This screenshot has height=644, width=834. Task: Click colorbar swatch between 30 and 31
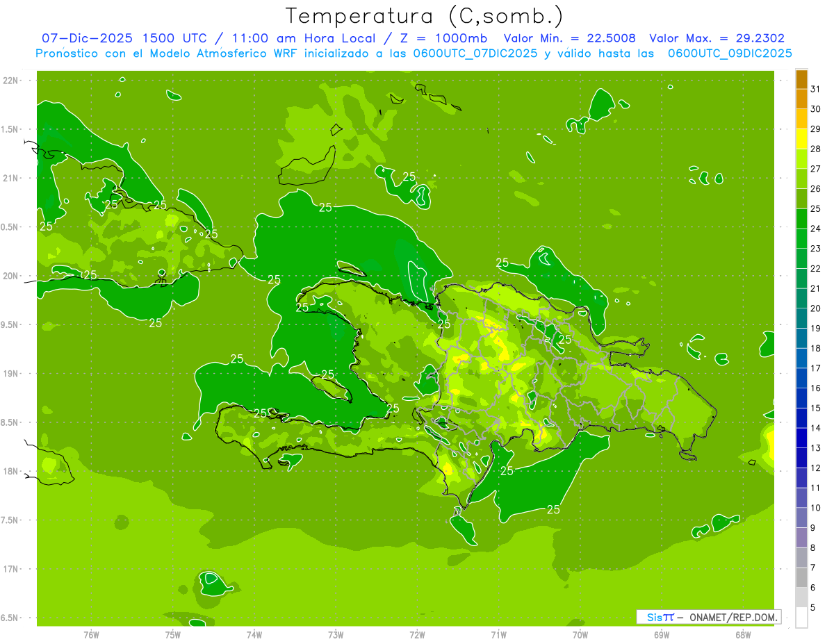click(x=801, y=99)
